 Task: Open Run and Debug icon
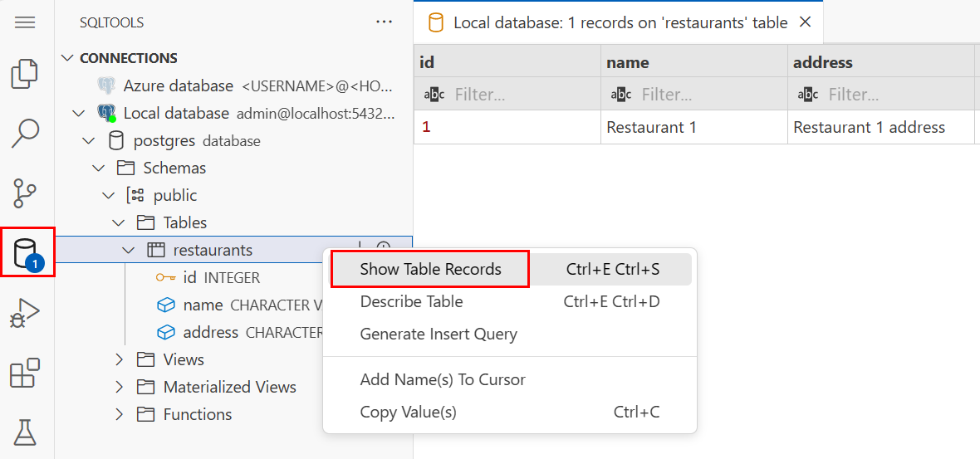(x=25, y=314)
